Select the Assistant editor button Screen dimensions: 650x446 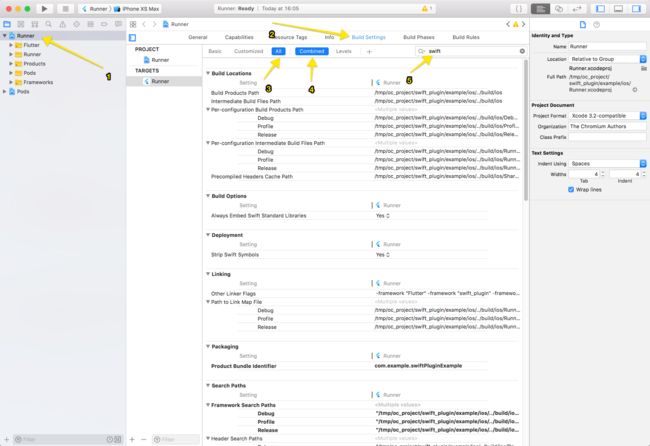click(x=559, y=9)
